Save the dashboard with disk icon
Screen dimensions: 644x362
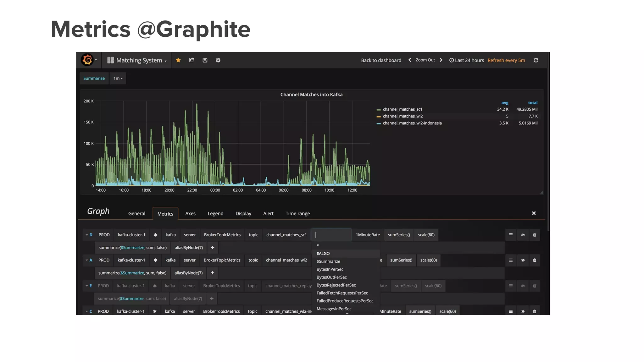click(205, 60)
